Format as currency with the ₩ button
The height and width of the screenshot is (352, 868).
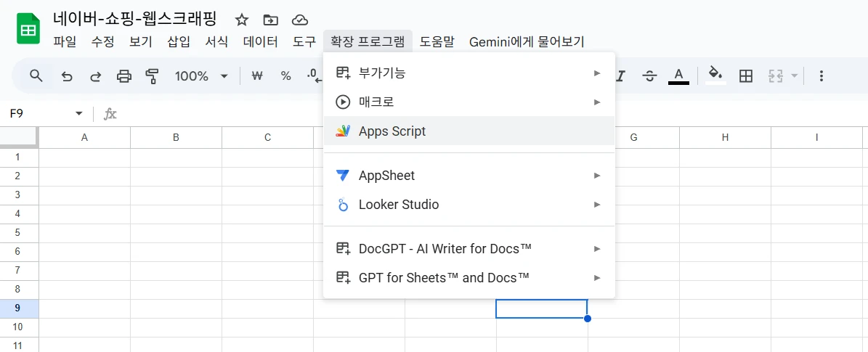tap(256, 76)
